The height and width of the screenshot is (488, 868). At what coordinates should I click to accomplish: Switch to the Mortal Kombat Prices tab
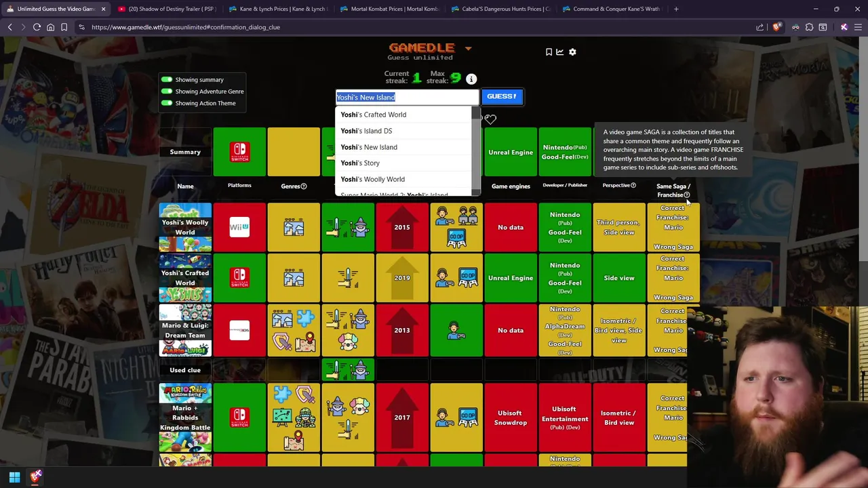[x=389, y=9]
